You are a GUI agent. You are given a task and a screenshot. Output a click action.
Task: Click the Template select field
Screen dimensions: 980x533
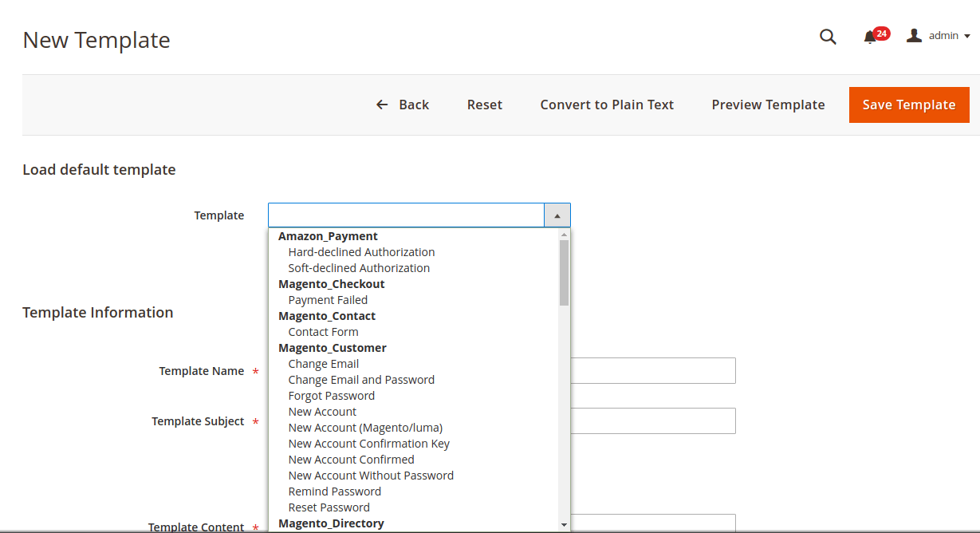tap(419, 215)
